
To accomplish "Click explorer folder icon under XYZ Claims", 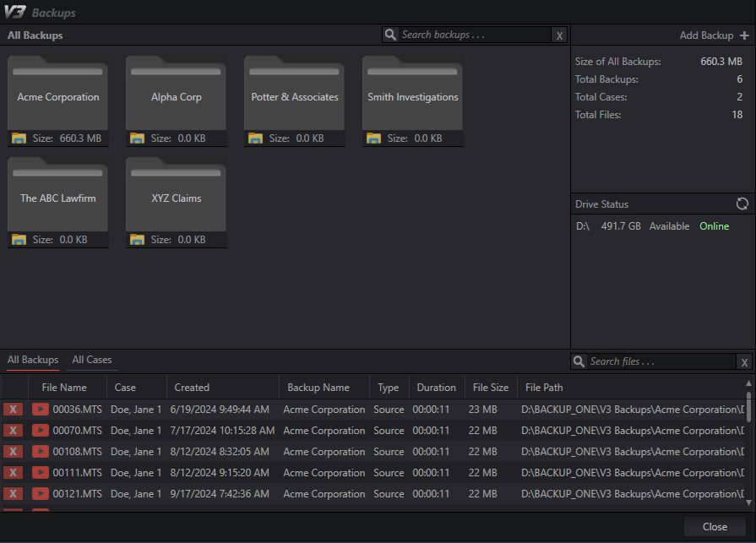I will pos(137,240).
